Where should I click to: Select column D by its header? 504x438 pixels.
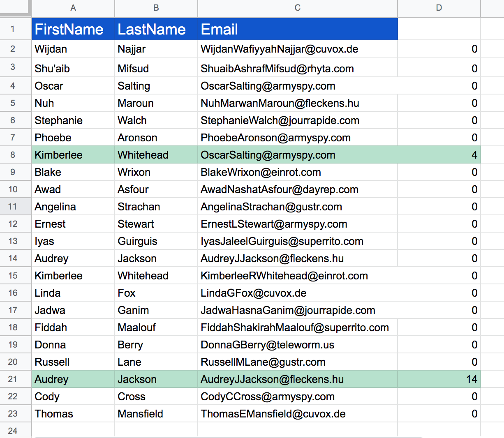[439, 8]
